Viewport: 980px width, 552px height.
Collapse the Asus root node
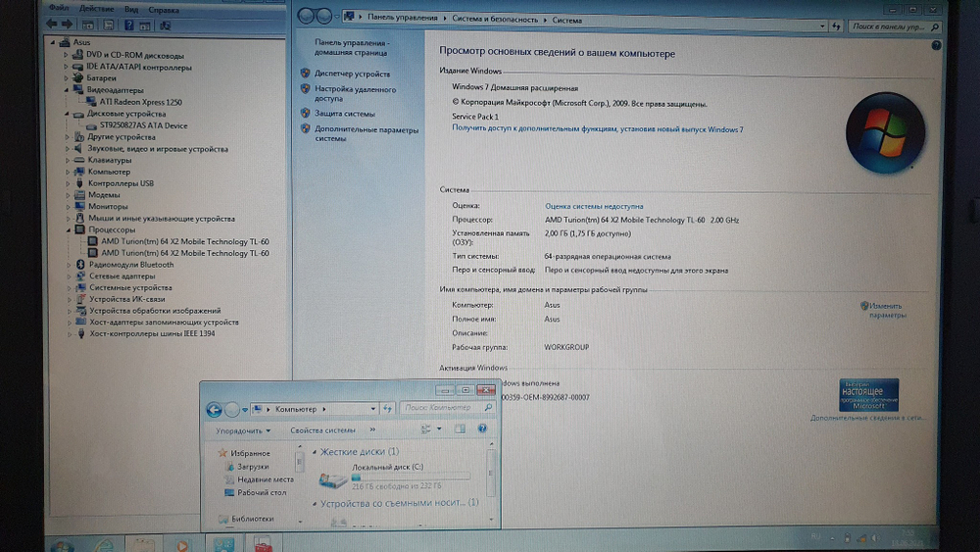point(53,42)
